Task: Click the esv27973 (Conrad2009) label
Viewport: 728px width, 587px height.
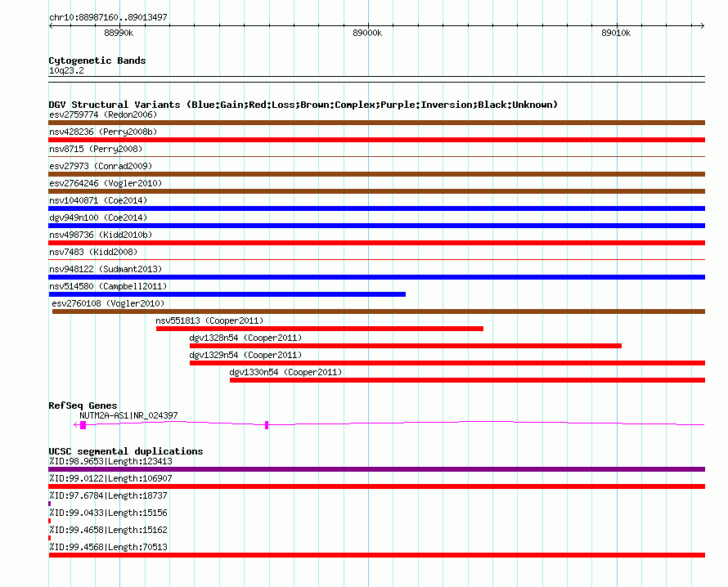Action: point(101,166)
